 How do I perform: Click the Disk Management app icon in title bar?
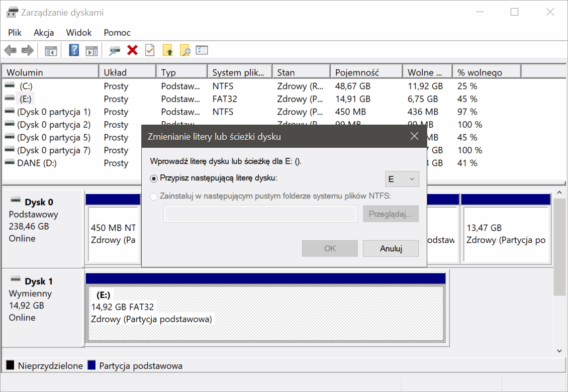[x=12, y=13]
